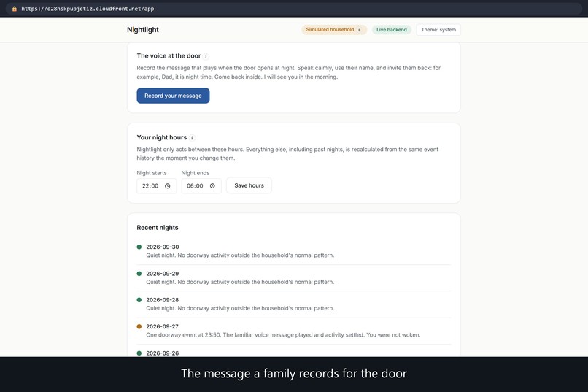Select the 2026-09-29 night entry
The image size is (588, 392).
[294, 277]
